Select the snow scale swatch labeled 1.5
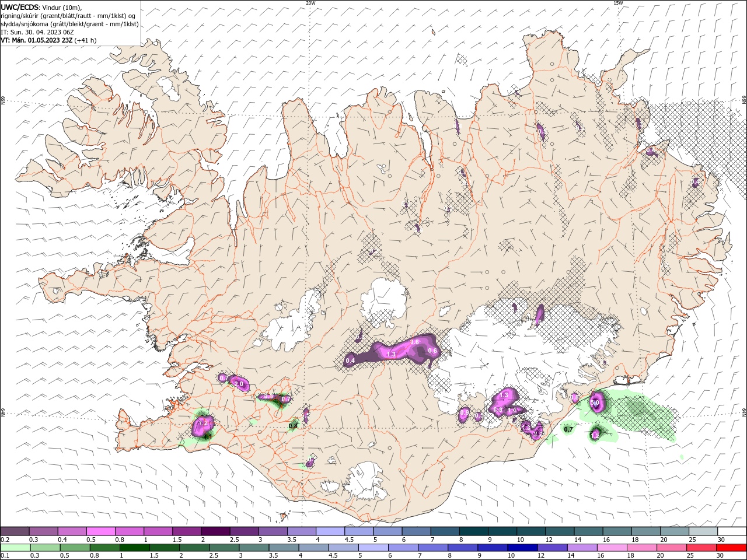 tap(186, 531)
